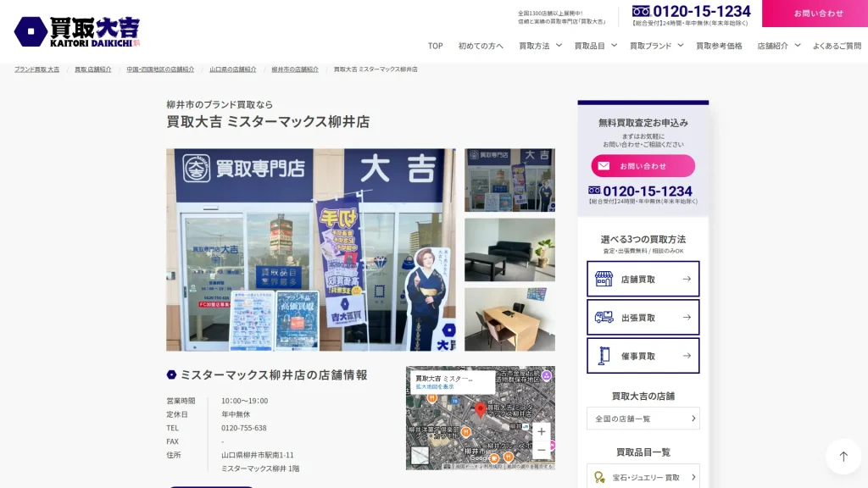Screen dimensions: 868x488
Task: Click the store telephone number 0120-755-638
Action: pos(243,428)
